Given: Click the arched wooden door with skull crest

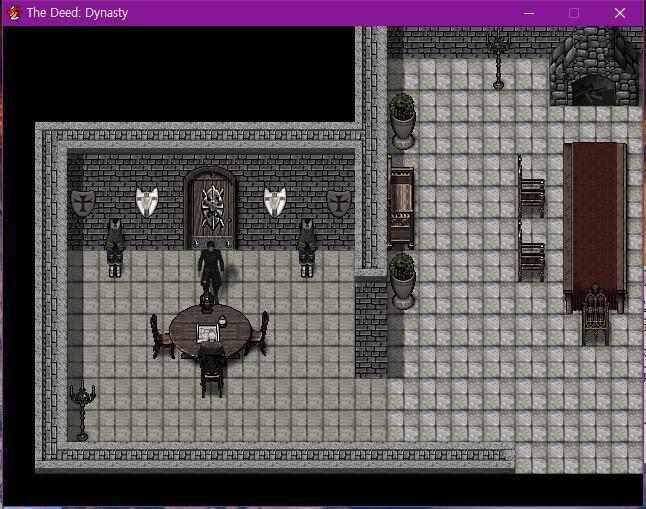Looking at the screenshot, I should [210, 209].
